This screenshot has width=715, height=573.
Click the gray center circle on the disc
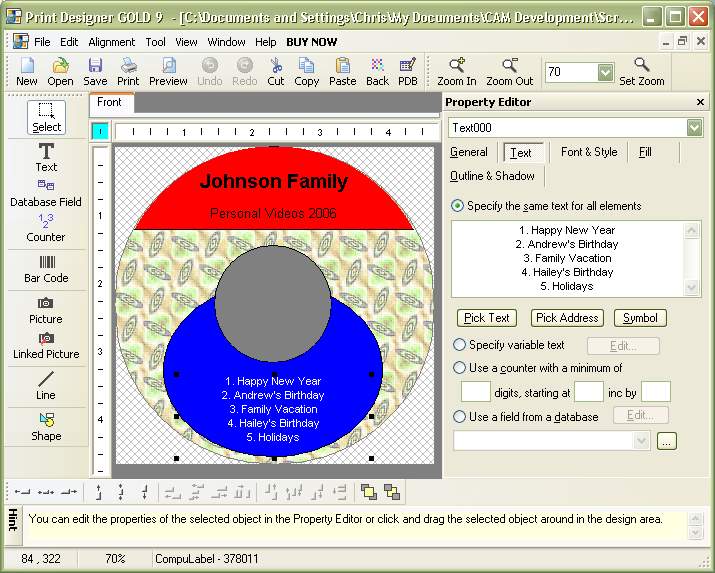coord(273,304)
